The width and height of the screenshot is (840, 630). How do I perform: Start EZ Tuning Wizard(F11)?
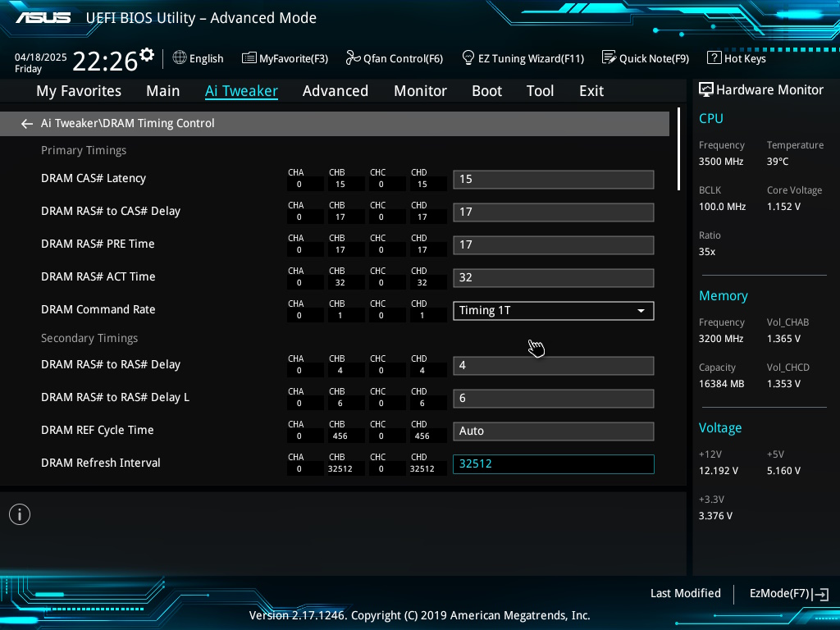pyautogui.click(x=531, y=58)
